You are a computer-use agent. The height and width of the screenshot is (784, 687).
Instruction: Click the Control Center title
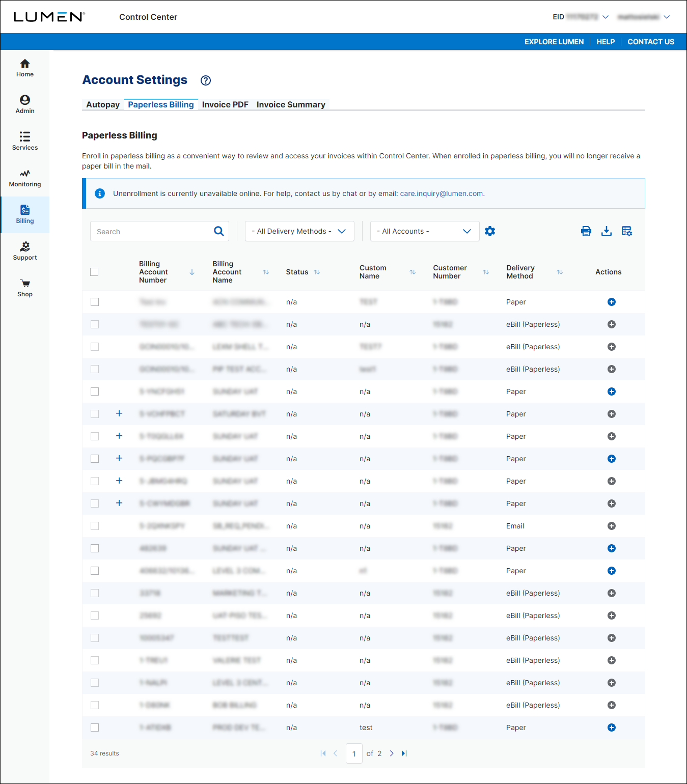pyautogui.click(x=148, y=17)
